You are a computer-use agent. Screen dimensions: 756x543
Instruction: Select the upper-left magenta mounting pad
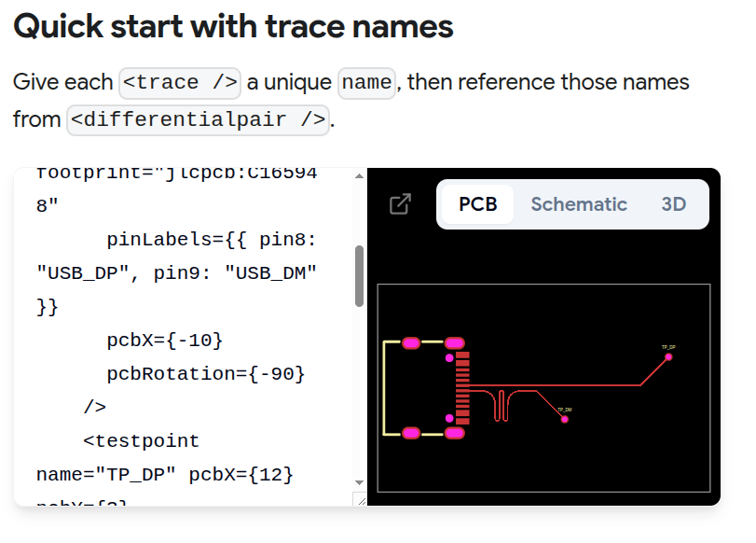[x=411, y=343]
